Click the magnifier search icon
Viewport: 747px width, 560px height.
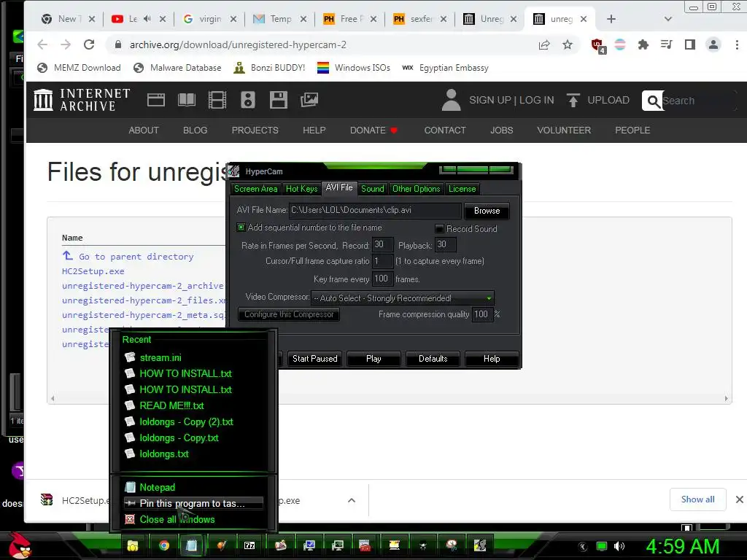pyautogui.click(x=653, y=101)
